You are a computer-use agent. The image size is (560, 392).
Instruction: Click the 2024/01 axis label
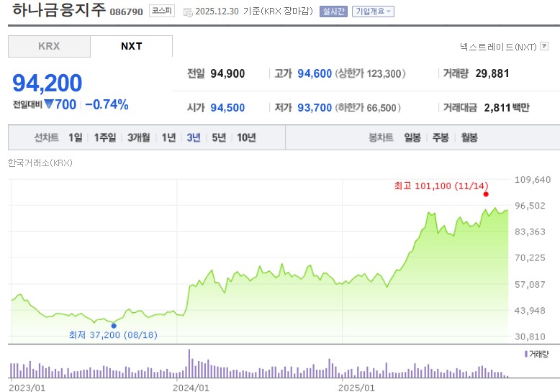pos(191,388)
